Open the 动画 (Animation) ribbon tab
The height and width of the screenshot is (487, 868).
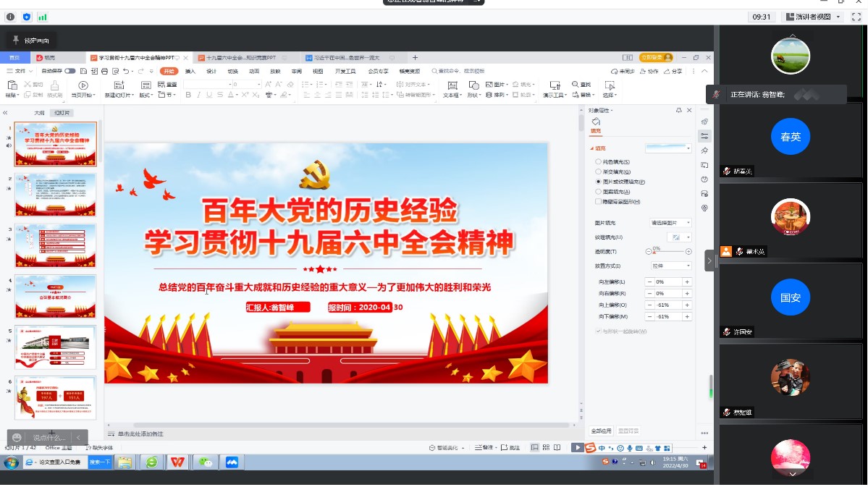tap(254, 72)
